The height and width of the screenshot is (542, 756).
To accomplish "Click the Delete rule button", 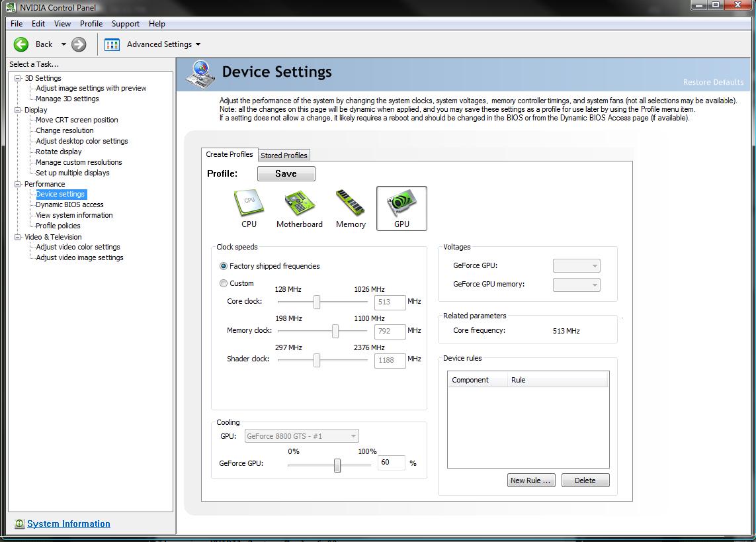I will 585,480.
